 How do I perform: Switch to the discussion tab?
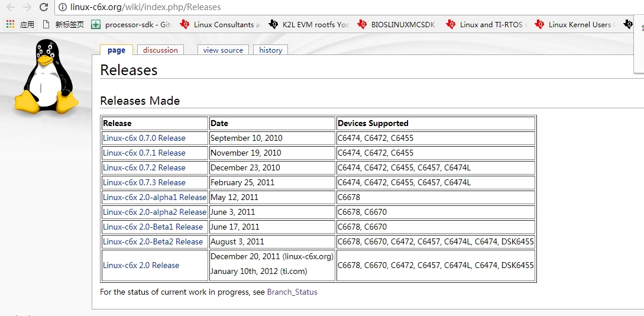point(160,50)
